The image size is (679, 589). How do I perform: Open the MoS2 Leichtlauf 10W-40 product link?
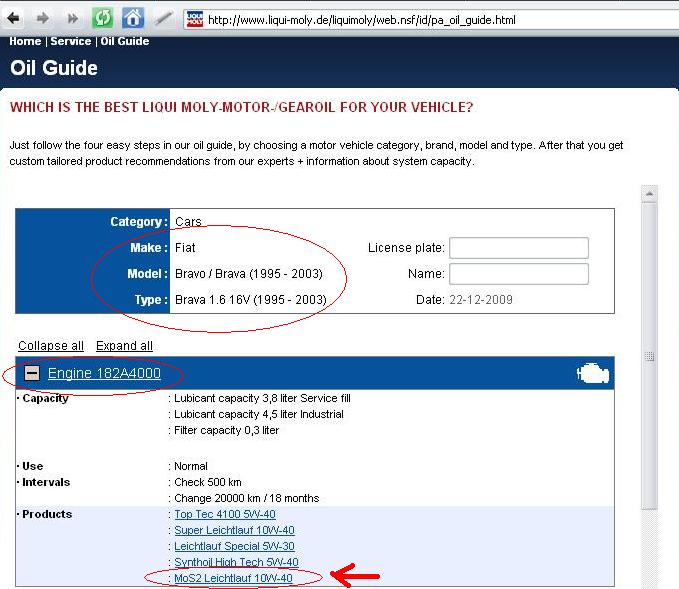point(233,578)
